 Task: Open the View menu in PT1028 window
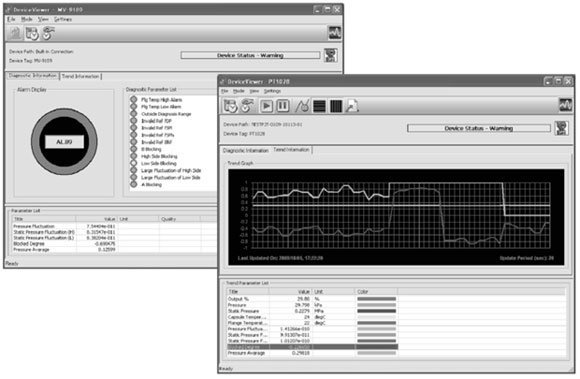pos(254,91)
